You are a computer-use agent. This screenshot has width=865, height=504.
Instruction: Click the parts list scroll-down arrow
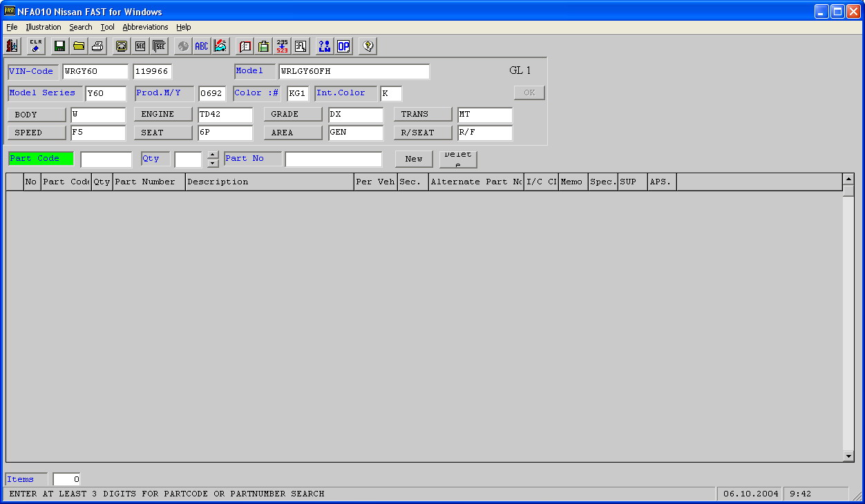tap(848, 456)
